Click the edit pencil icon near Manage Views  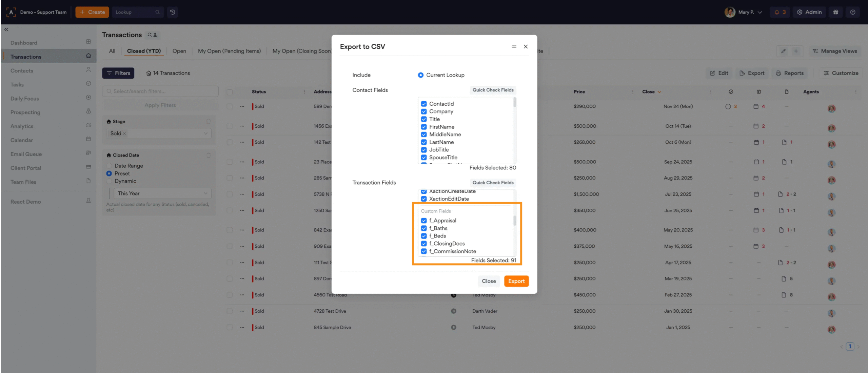(783, 51)
